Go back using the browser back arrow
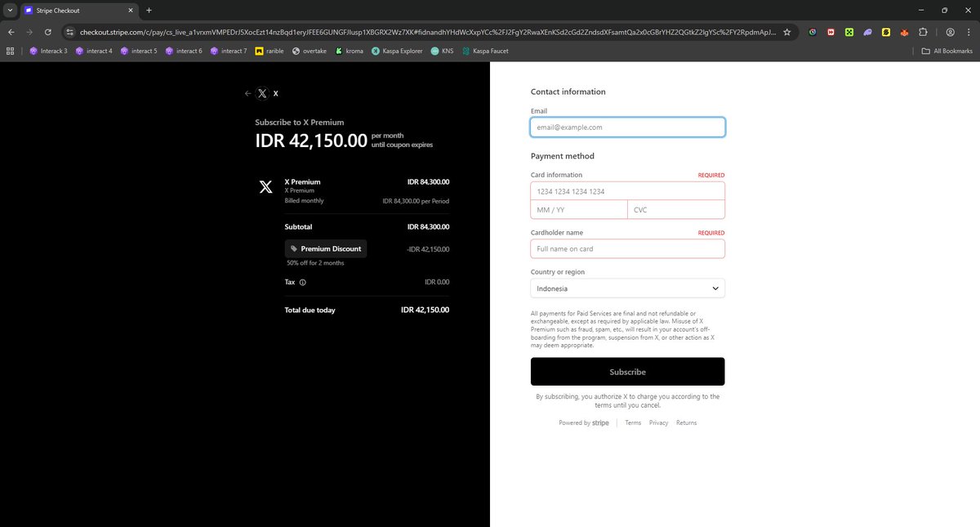This screenshot has height=527, width=980. pos(11,32)
